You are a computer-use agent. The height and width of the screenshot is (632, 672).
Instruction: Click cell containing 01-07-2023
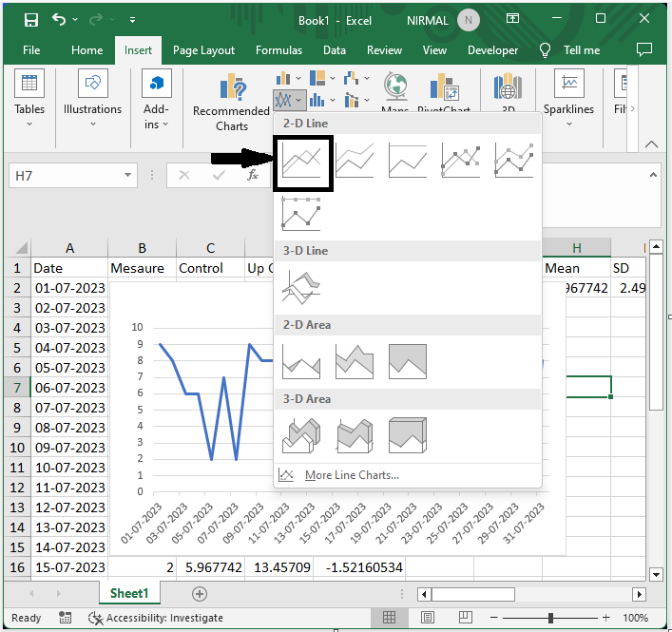coord(69,288)
